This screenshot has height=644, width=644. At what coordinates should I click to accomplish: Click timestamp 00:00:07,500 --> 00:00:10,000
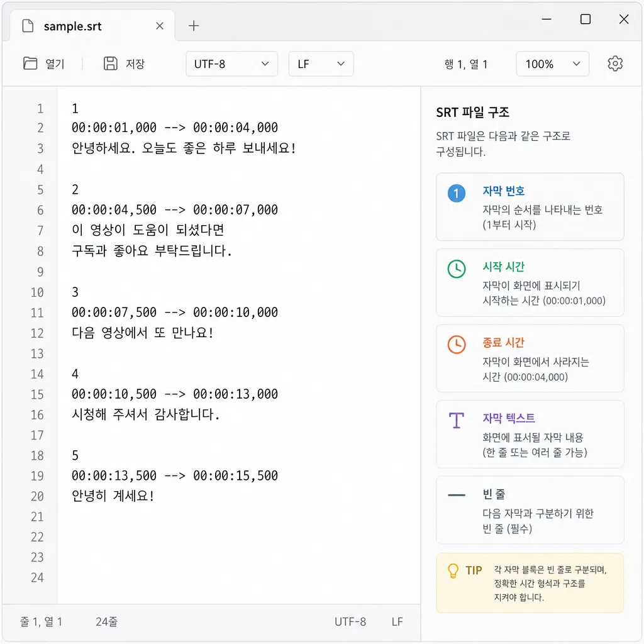(175, 312)
